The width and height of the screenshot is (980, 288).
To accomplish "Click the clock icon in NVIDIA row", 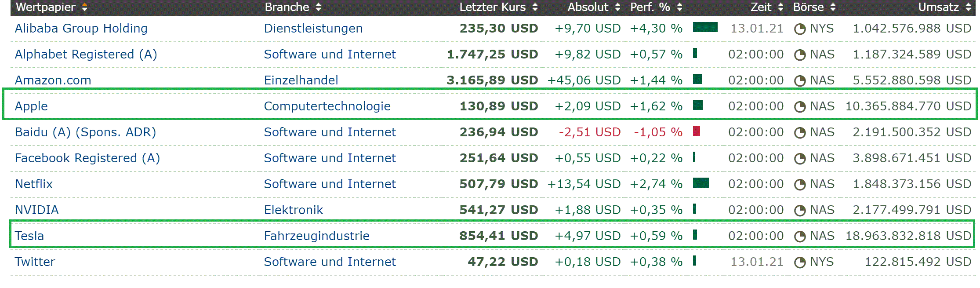I will tap(800, 211).
